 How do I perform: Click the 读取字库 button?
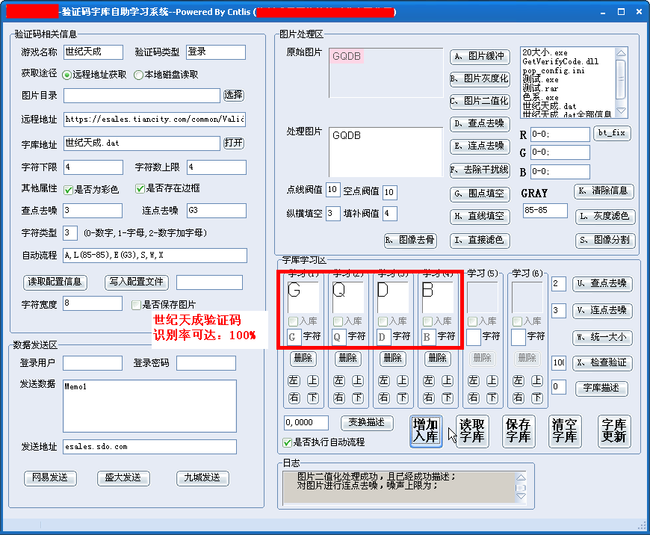pyautogui.click(x=472, y=431)
